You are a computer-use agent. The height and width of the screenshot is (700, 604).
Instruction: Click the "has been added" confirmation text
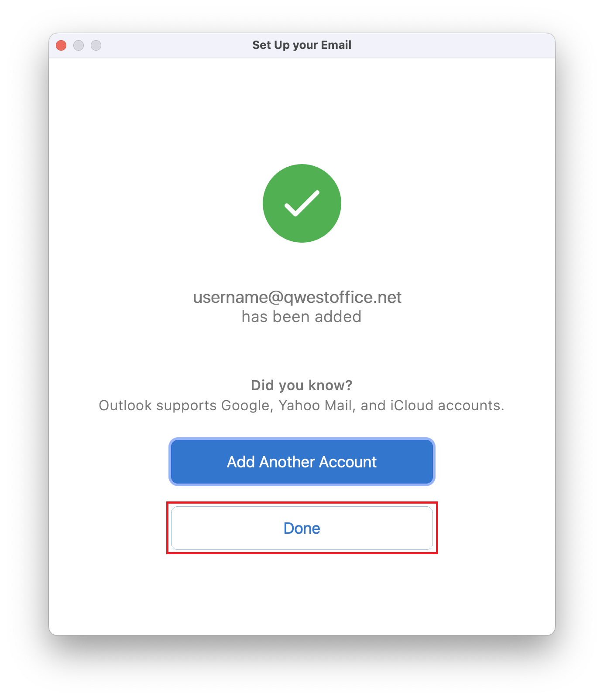pyautogui.click(x=302, y=317)
